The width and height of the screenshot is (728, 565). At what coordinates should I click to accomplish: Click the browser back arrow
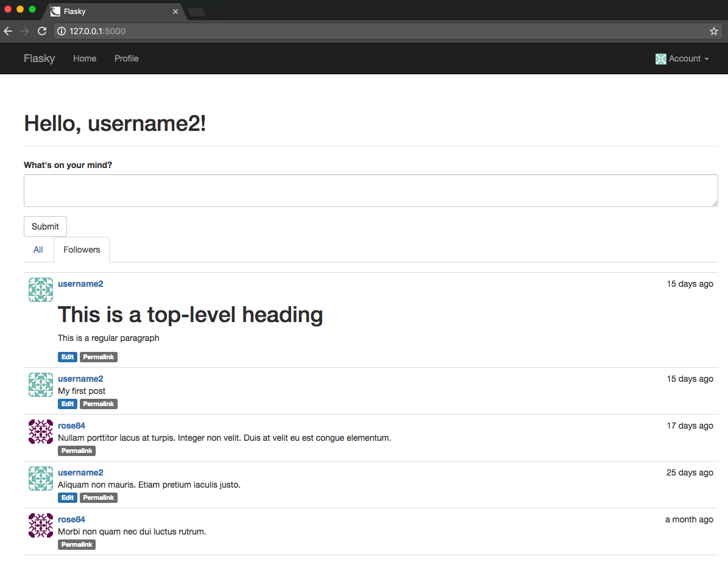[x=8, y=31]
